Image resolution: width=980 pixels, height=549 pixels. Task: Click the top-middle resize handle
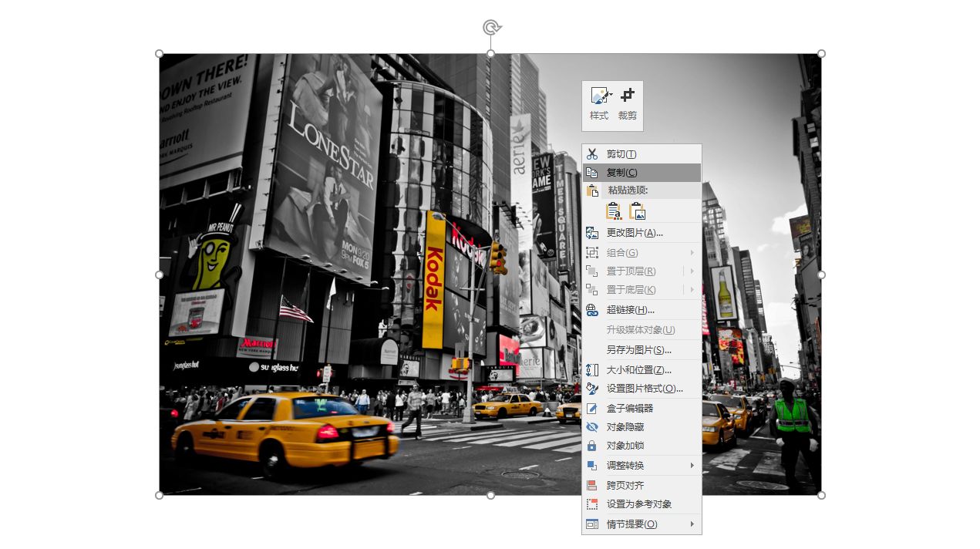(x=491, y=54)
